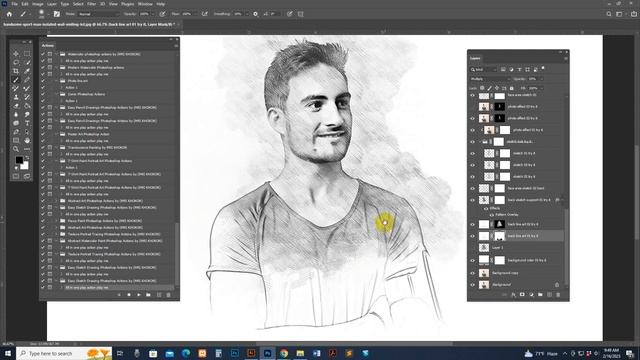Screen dimensions: 640x360
Task: Stop action playback or recording
Action: [129, 295]
